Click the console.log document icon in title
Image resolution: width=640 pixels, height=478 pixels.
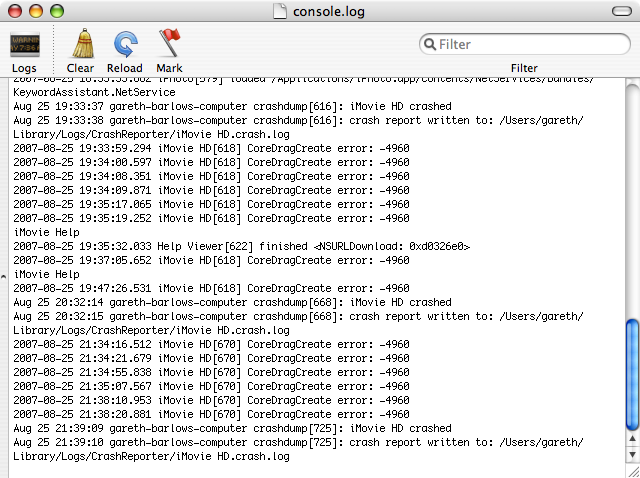pyautogui.click(x=280, y=11)
